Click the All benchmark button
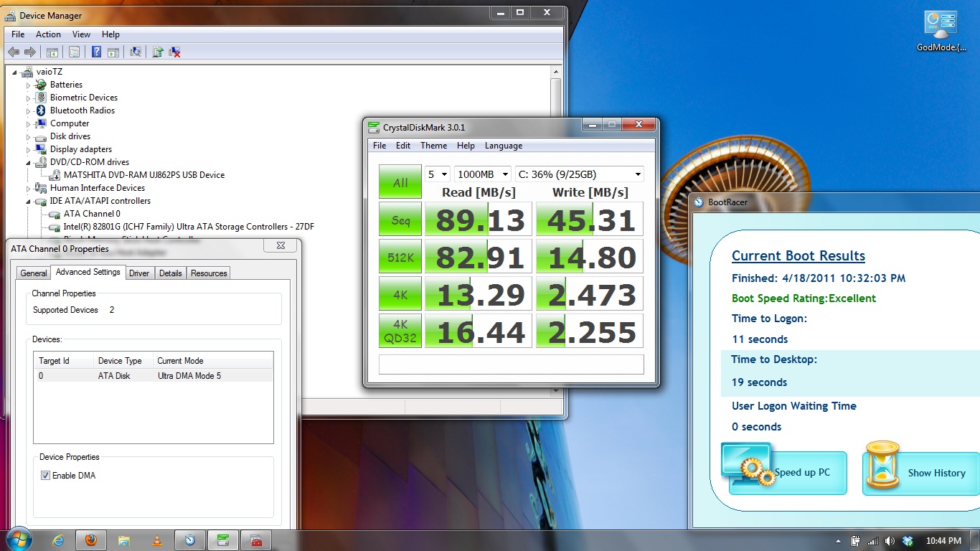 click(400, 182)
